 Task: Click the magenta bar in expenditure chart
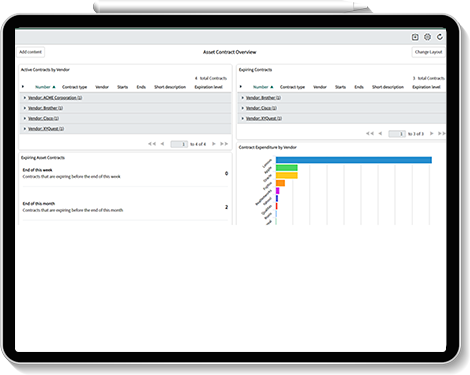(278, 191)
